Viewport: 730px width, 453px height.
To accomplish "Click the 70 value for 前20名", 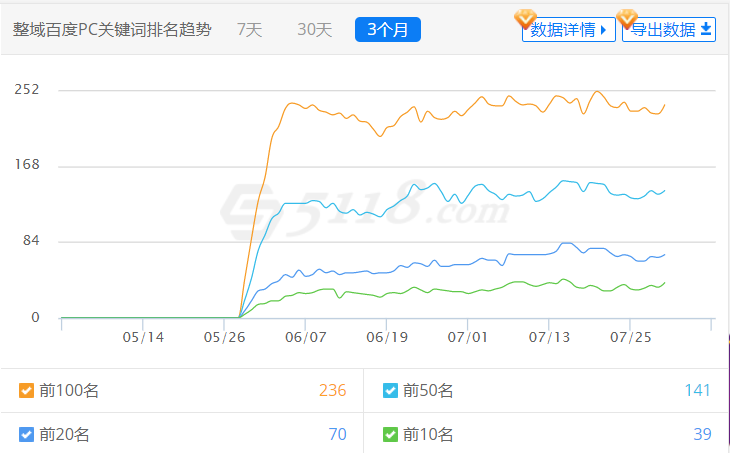I will pyautogui.click(x=337, y=435).
